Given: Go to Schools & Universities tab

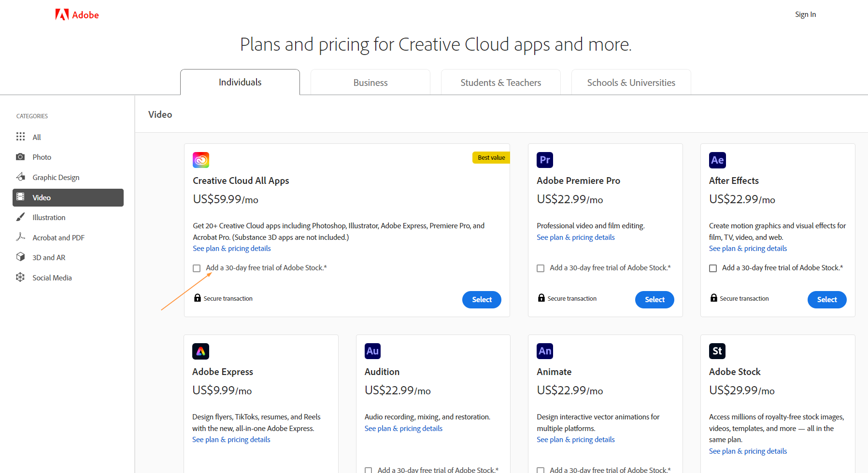Looking at the screenshot, I should (x=631, y=83).
